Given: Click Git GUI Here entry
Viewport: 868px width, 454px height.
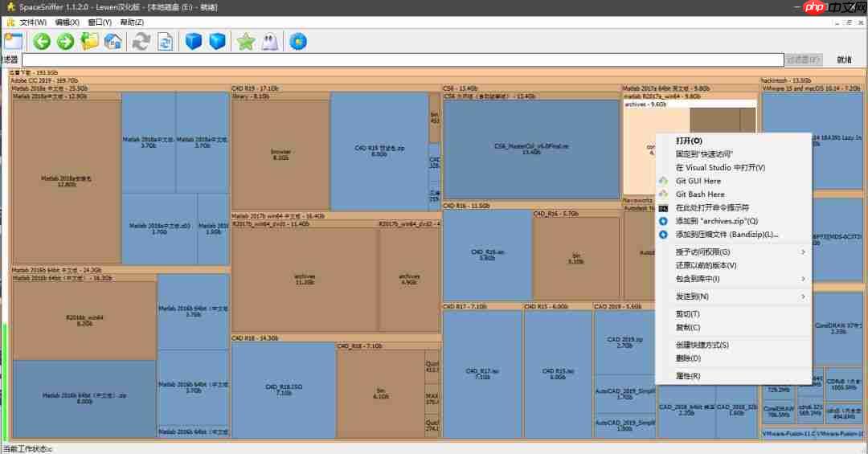Looking at the screenshot, I should [x=734, y=181].
